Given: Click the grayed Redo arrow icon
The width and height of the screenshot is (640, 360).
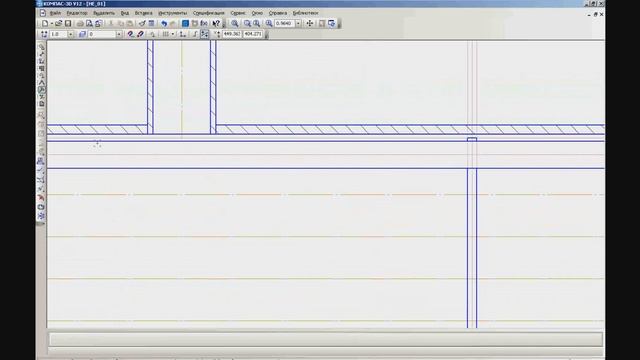Looking at the screenshot, I should click(173, 24).
